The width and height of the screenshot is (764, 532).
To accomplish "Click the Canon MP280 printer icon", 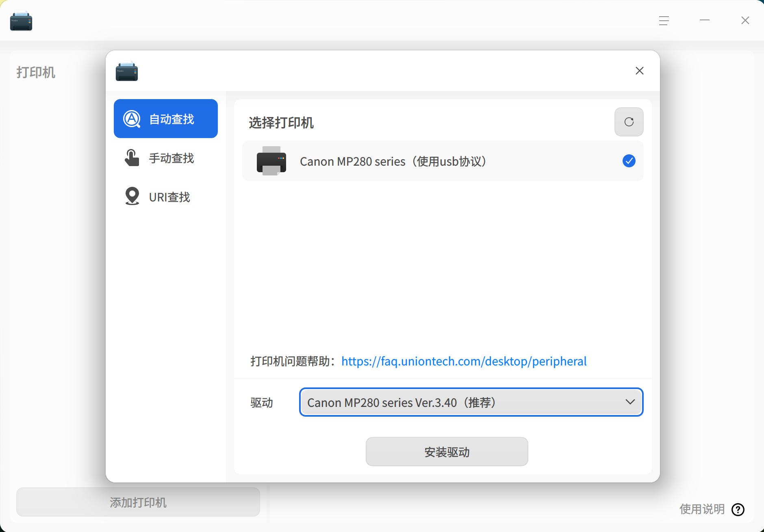I will tap(271, 161).
